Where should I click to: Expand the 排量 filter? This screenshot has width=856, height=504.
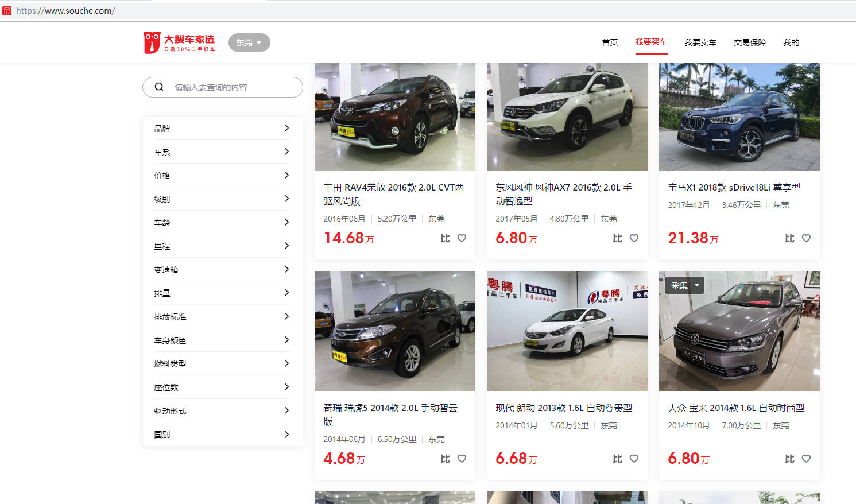click(x=223, y=293)
